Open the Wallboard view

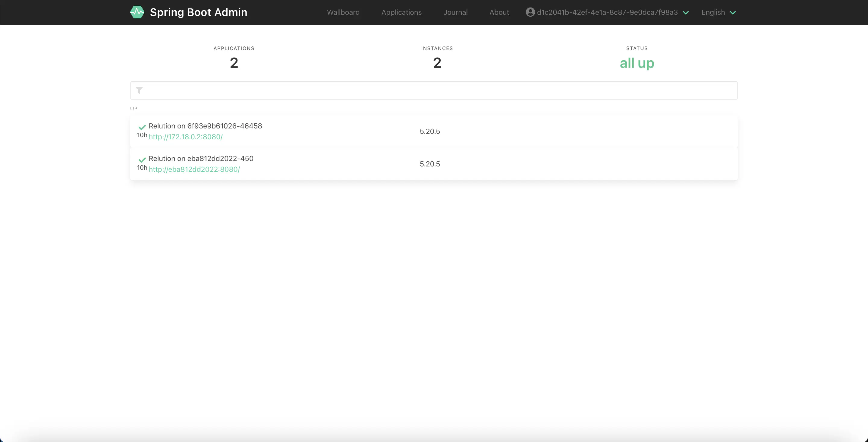click(x=343, y=12)
